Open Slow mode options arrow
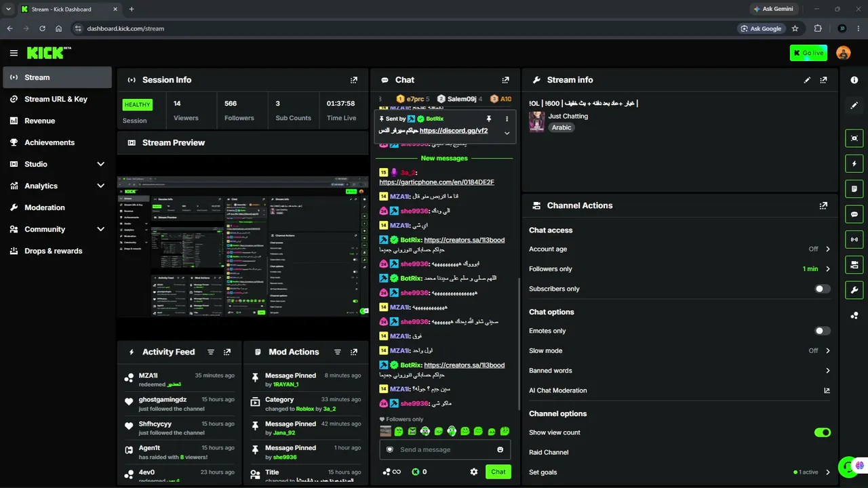Viewport: 868px width, 488px height. [x=828, y=351]
